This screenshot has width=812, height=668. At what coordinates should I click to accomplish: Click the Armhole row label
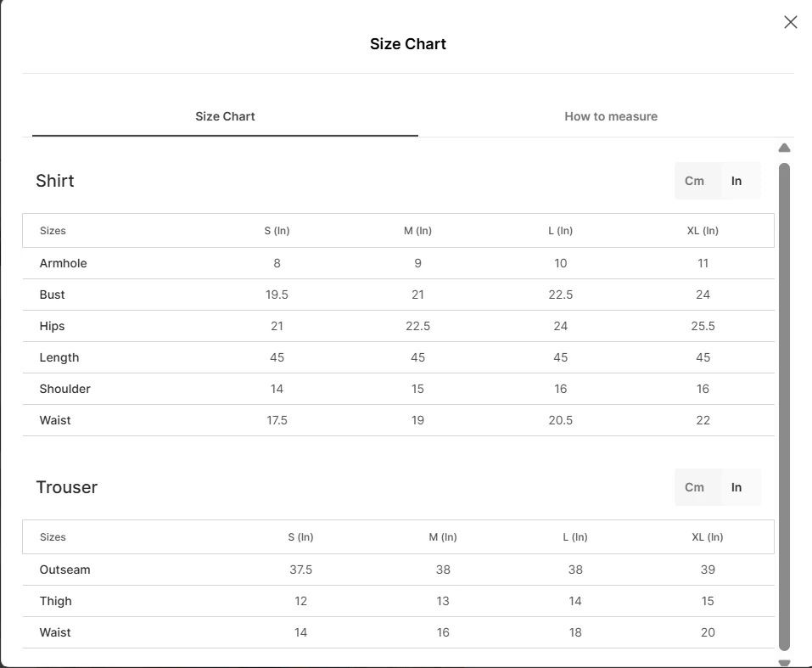click(63, 263)
